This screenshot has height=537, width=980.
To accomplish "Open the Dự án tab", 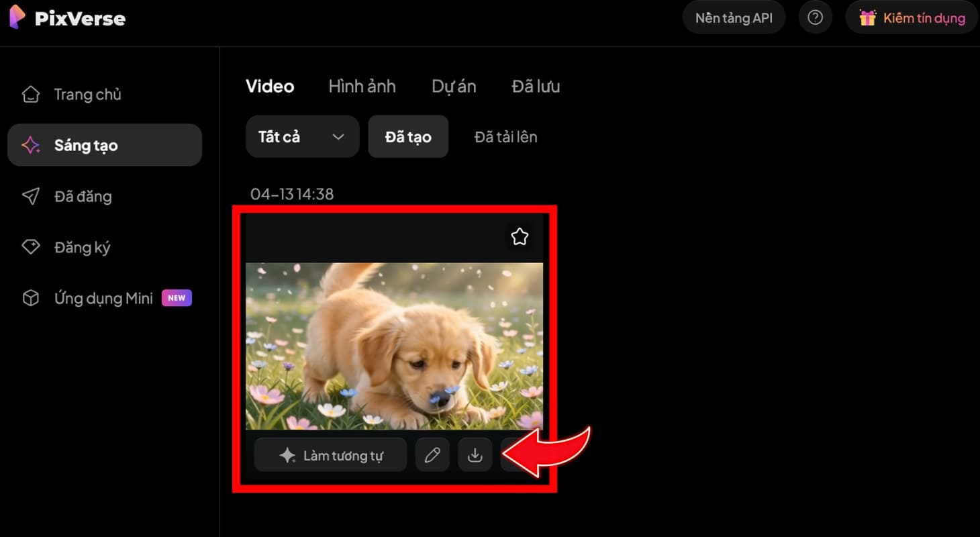I will click(x=454, y=86).
